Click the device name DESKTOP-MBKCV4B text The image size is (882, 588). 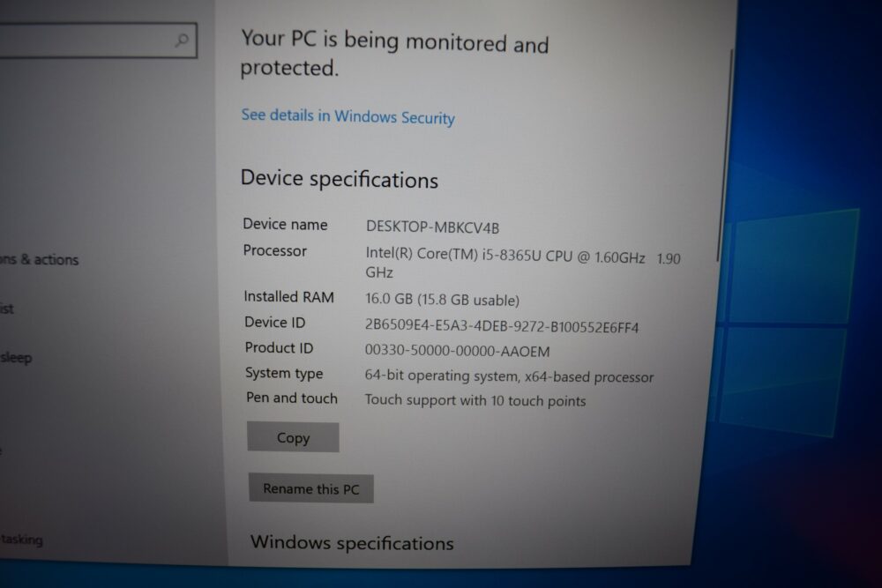pyautogui.click(x=432, y=227)
